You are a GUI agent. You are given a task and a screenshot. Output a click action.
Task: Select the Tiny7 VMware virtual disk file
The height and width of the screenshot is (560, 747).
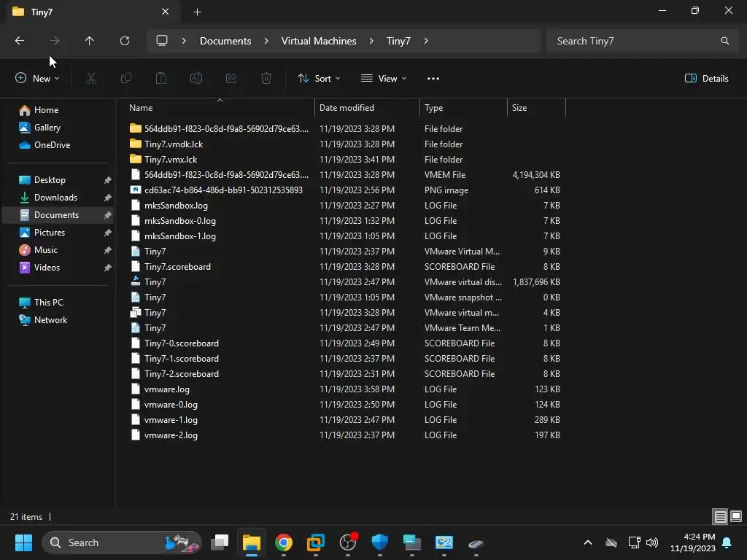pyautogui.click(x=344, y=282)
